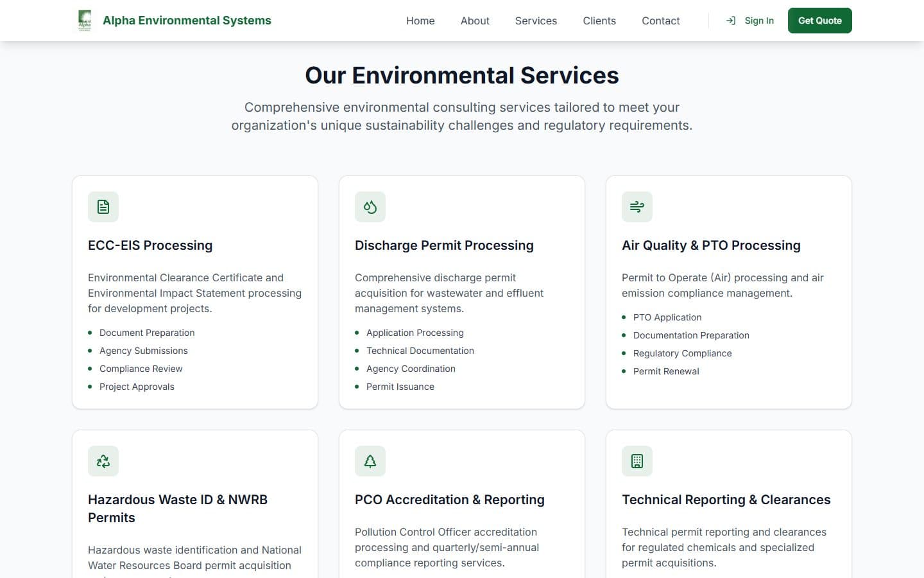This screenshot has height=578, width=924.
Task: Click the tree icon on PCO Accreditation card
Action: click(370, 461)
